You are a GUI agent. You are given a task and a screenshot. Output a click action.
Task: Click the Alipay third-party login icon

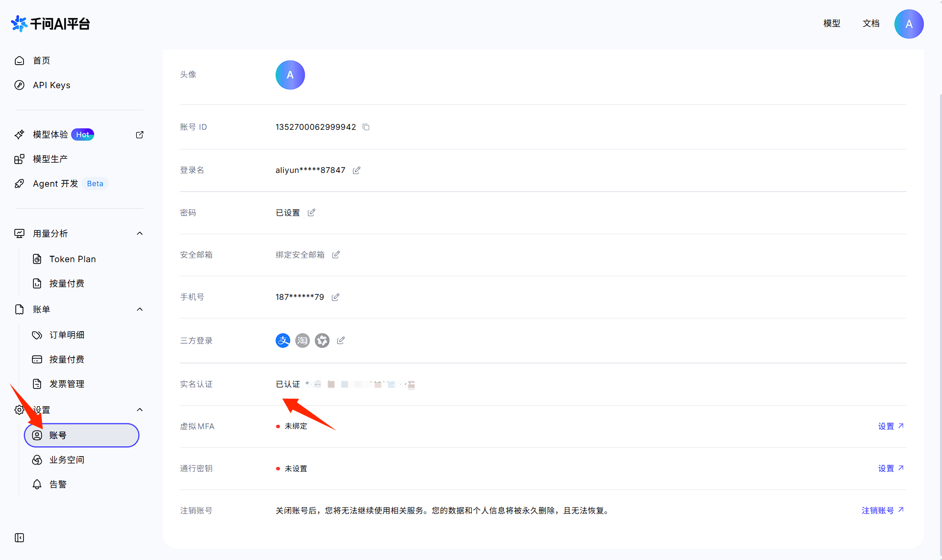click(x=283, y=341)
